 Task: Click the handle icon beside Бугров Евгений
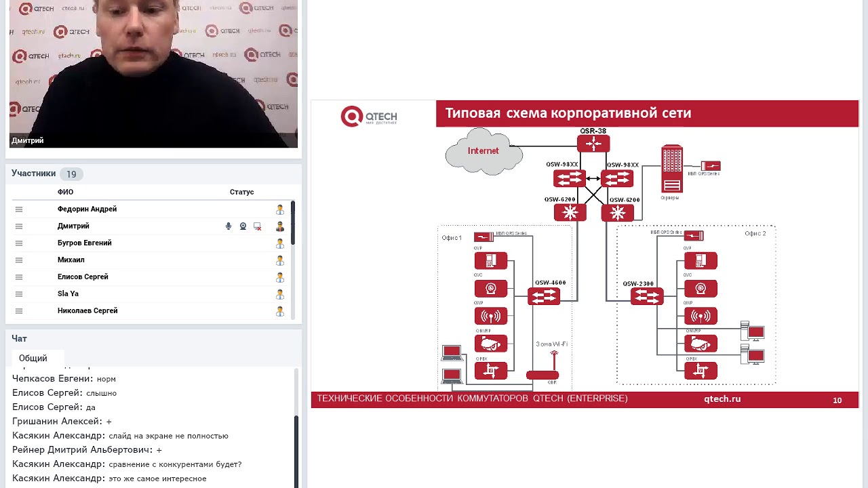point(19,243)
